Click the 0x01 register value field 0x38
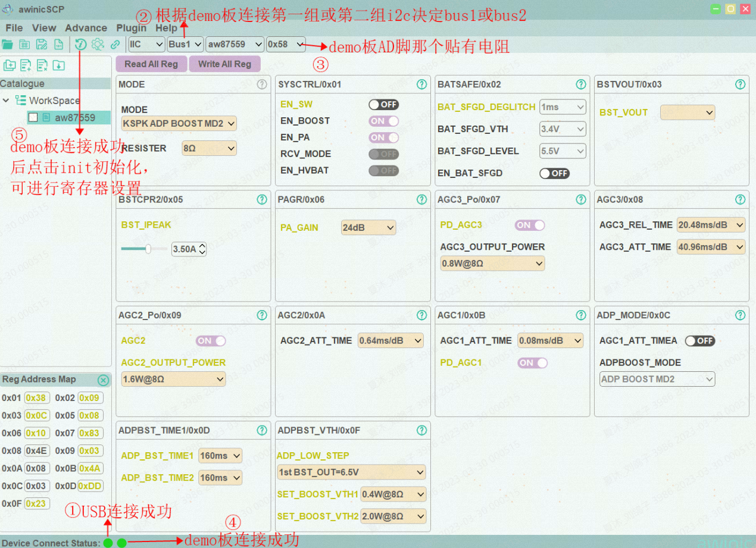 point(36,398)
